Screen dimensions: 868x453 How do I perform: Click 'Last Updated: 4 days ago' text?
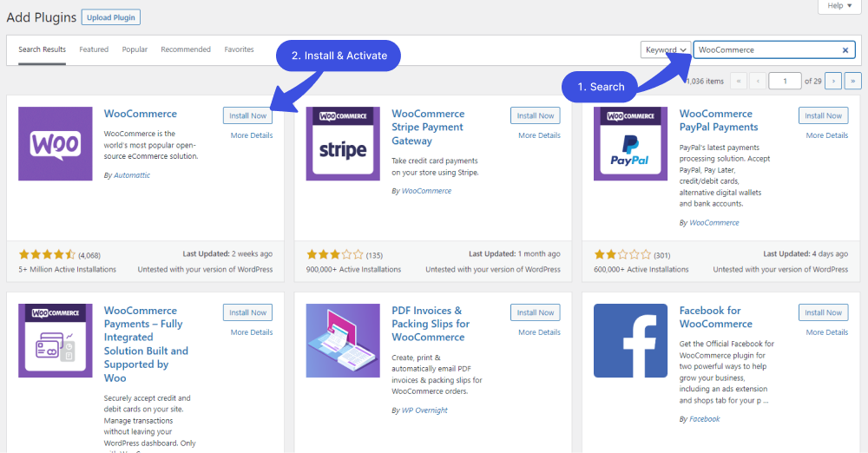(x=806, y=253)
